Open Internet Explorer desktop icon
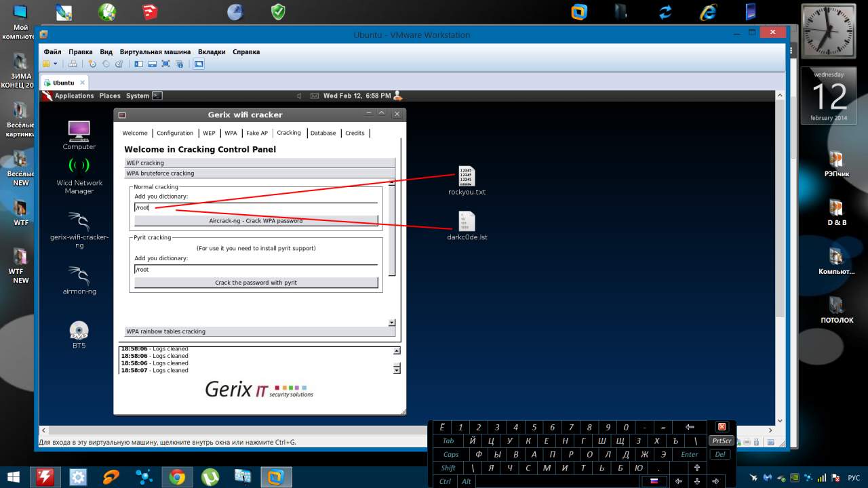 click(x=707, y=12)
